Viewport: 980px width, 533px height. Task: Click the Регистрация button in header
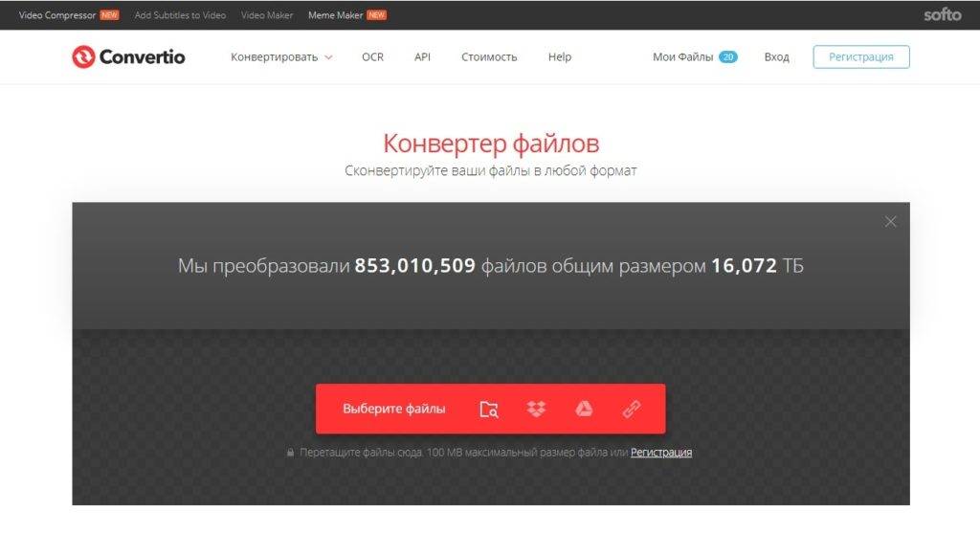861,56
